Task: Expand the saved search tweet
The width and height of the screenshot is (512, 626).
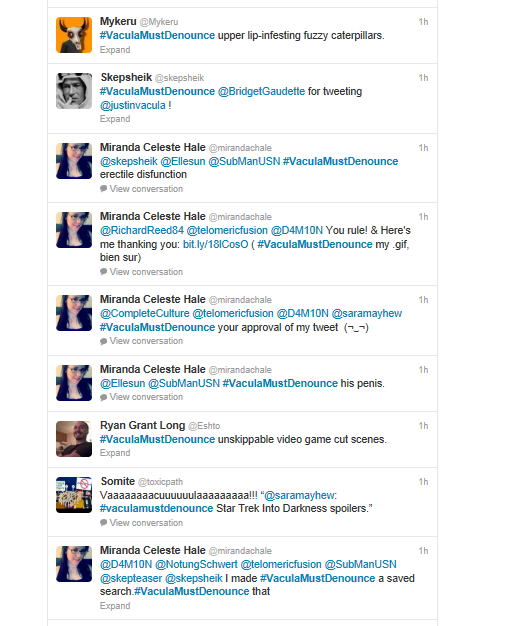Action: pyautogui.click(x=115, y=606)
